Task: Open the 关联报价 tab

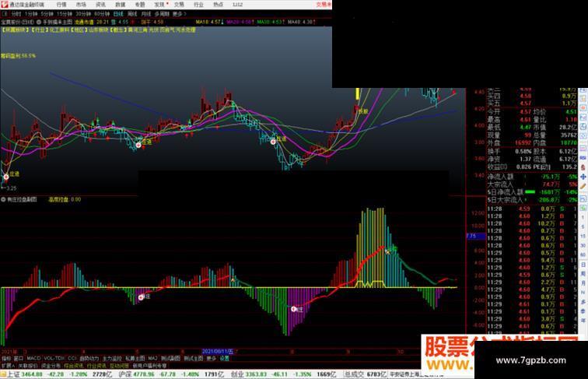Action: (28, 365)
